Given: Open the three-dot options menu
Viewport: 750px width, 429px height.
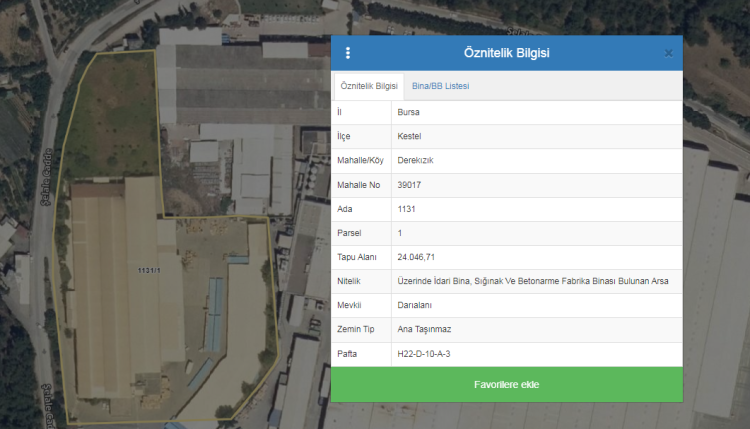Looking at the screenshot, I should coord(348,53).
